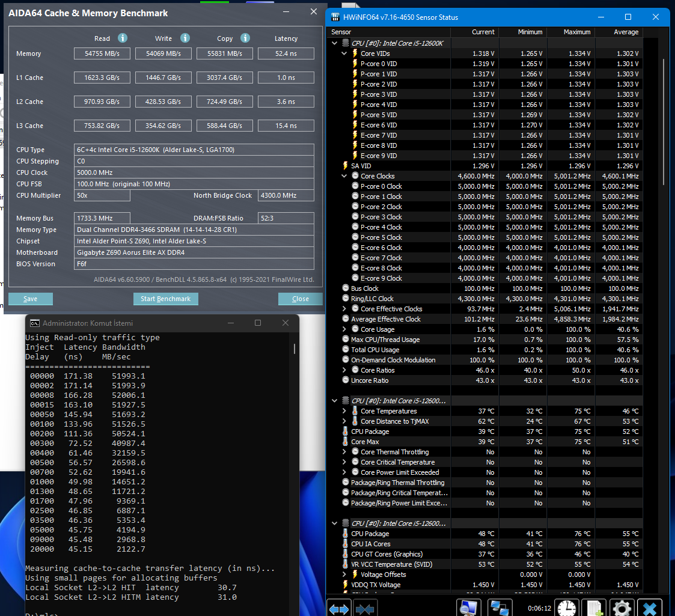Screen dimensions: 675x616
Task: Expand the Core Thermal Throttling node
Action: pyautogui.click(x=344, y=452)
